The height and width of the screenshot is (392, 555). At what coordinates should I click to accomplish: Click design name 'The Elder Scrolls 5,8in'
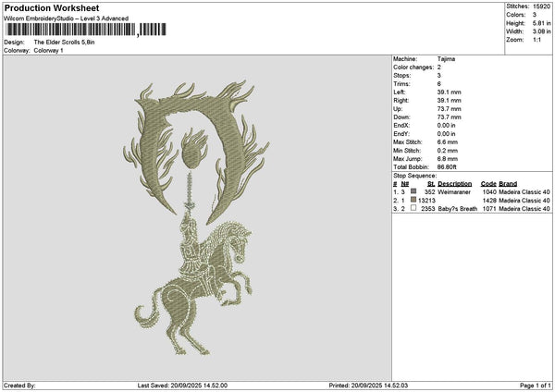click(64, 43)
